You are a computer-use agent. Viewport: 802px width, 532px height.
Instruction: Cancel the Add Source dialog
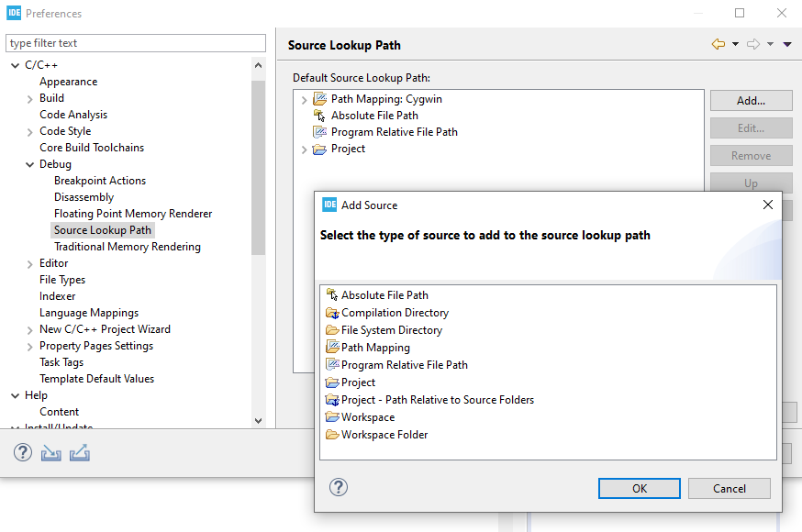click(730, 488)
